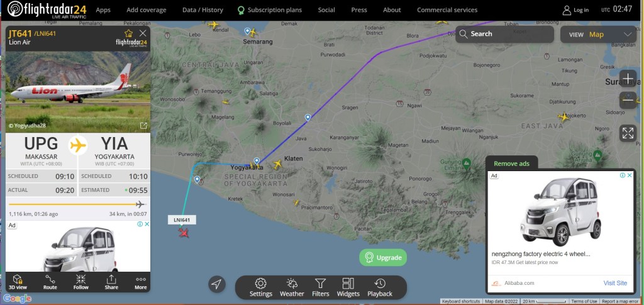
Task: Show the flight Route
Action: point(50,282)
